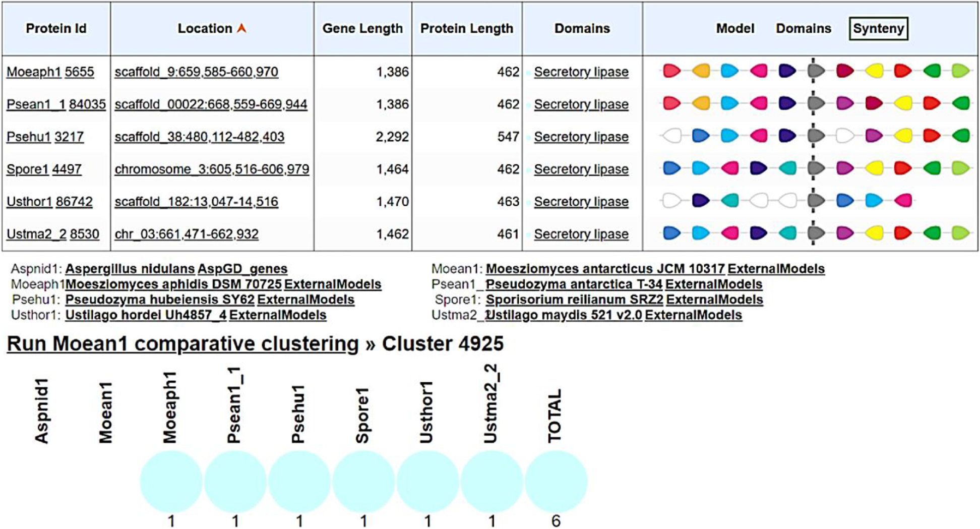Screen dimensions: 980x529
Task: Click orange gene arrow in Psean1_1 84035 synteny row
Action: (x=701, y=104)
